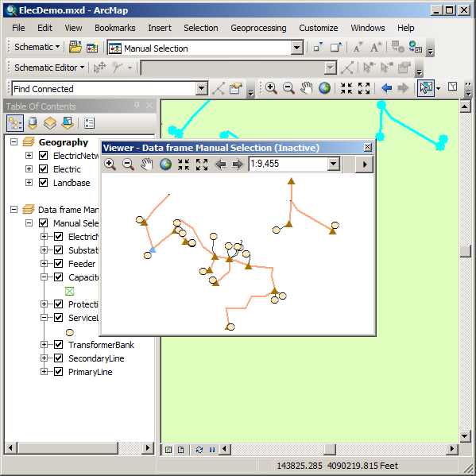Open the Find Connected trace task dropdown
The height and width of the screenshot is (476, 476).
point(201,89)
